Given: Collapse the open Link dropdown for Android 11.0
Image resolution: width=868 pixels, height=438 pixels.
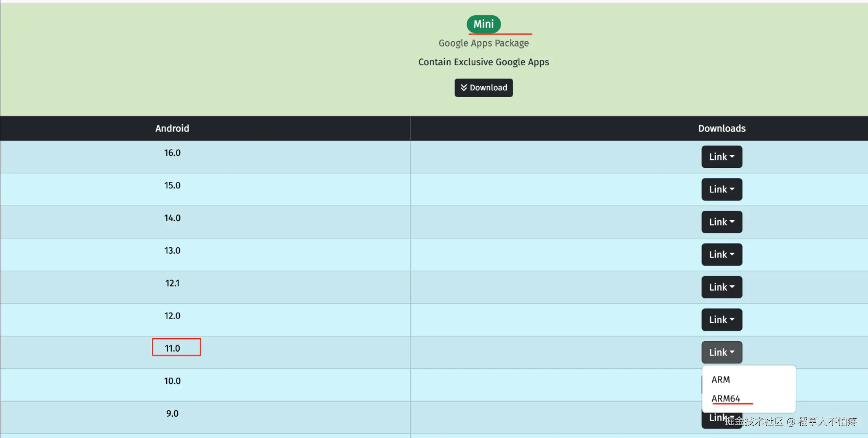Looking at the screenshot, I should coord(721,352).
